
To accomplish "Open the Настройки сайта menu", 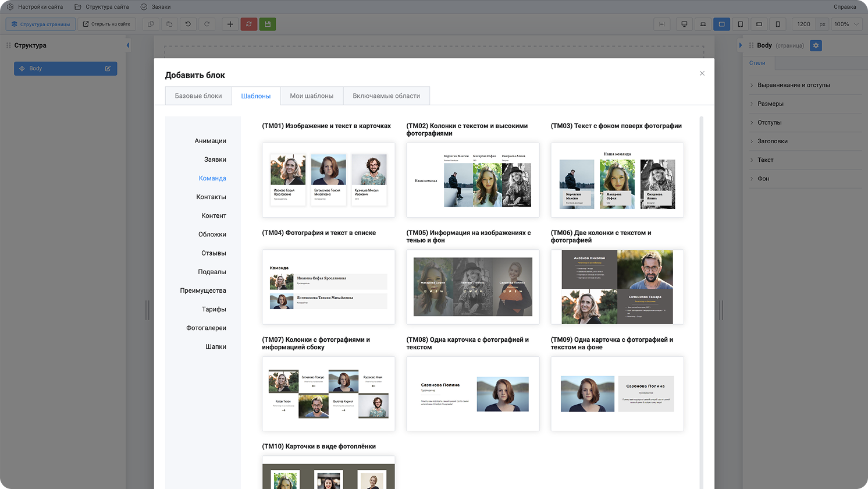I will 34,7.
